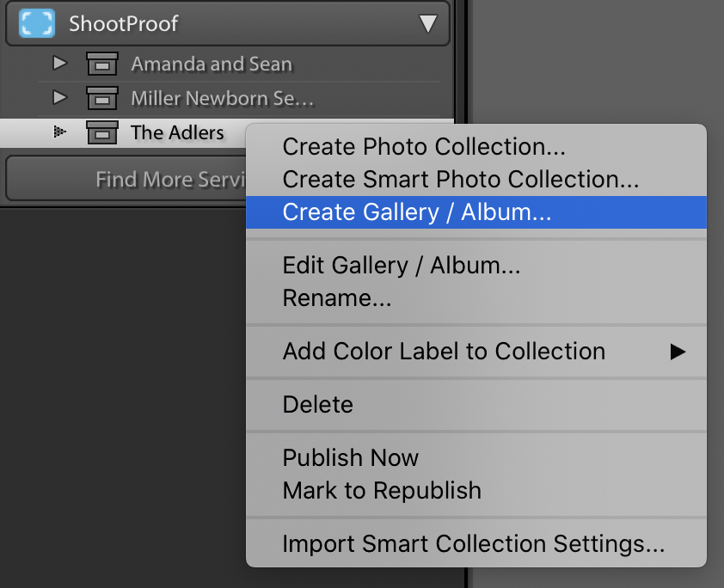Click the Amanda and Sean box icon

click(x=102, y=64)
